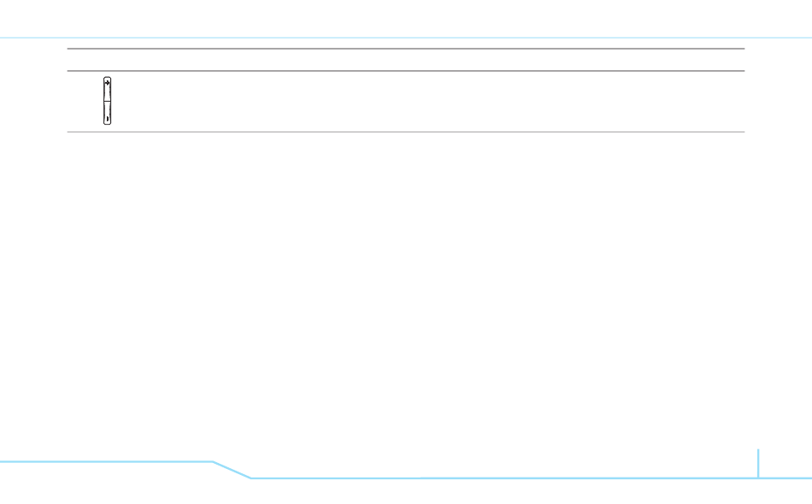Click the thin gray line below the rocker row
The image size is (812, 504).
[406, 132]
